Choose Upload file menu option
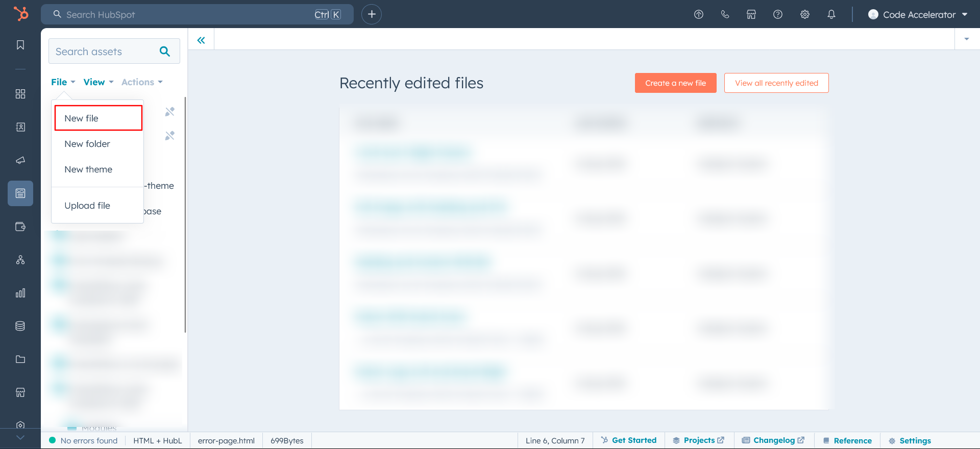This screenshot has height=449, width=980. (x=87, y=206)
